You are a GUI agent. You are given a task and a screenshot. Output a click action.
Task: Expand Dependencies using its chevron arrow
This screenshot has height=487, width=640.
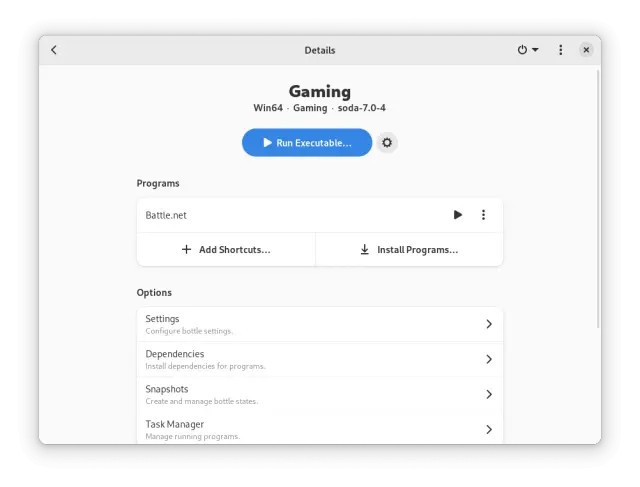(x=489, y=359)
